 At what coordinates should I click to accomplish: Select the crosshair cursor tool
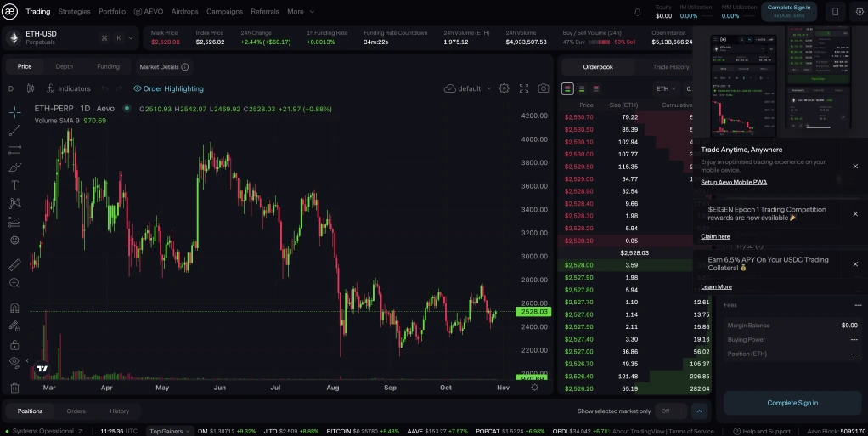[15, 112]
